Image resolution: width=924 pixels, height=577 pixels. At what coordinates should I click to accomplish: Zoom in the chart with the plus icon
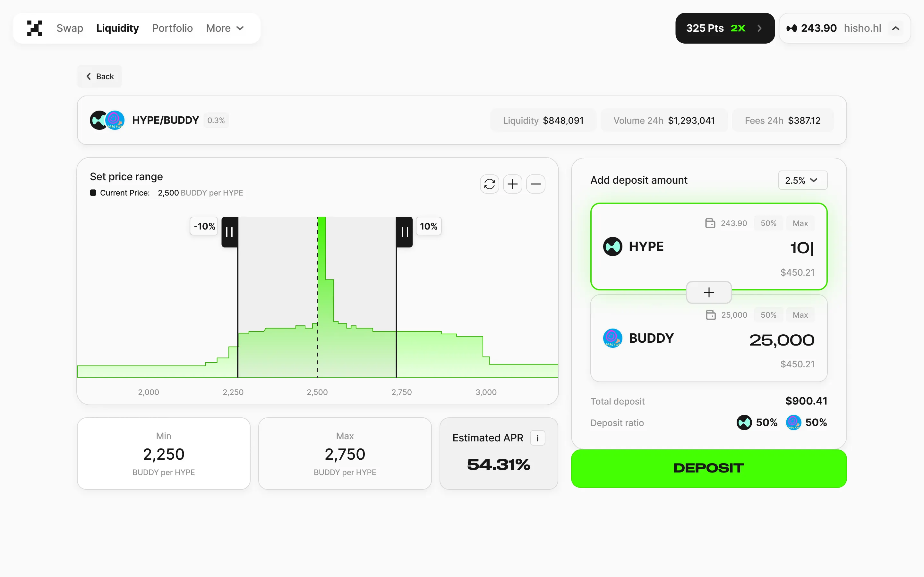click(x=512, y=184)
